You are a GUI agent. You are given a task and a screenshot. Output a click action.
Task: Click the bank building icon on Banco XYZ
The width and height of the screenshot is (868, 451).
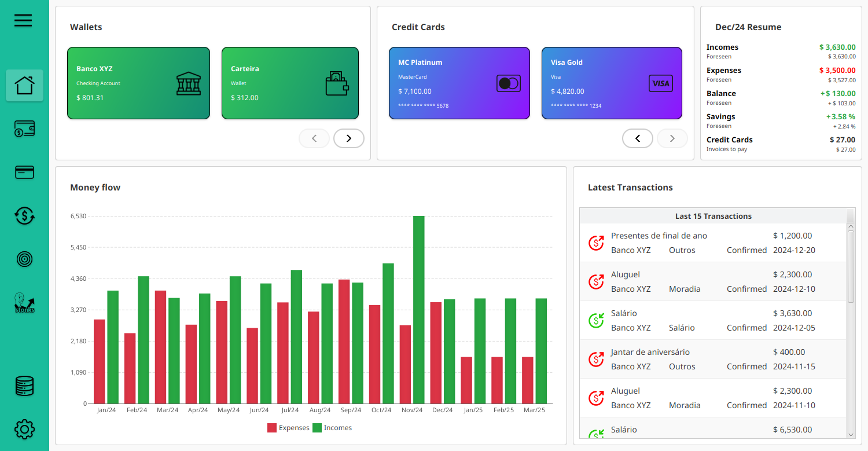coord(189,83)
